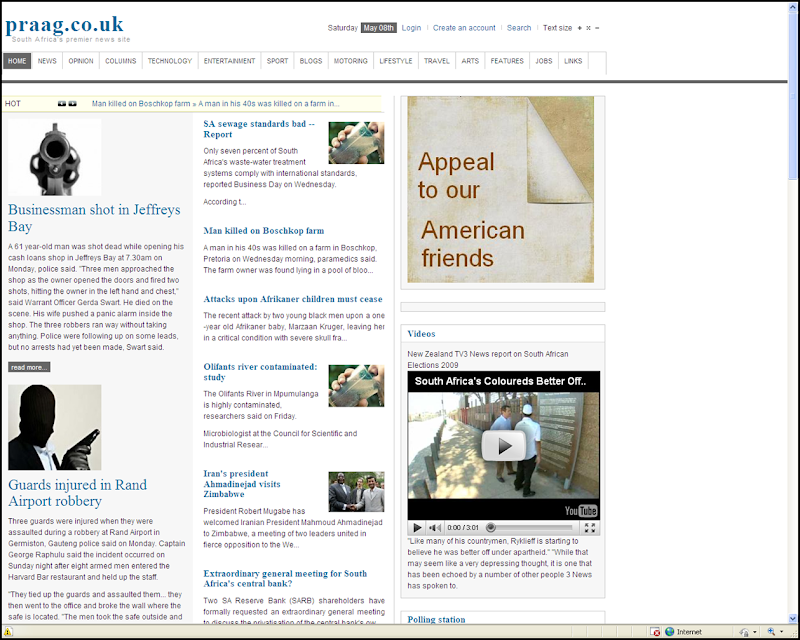The height and width of the screenshot is (640, 800).
Task: Click the blocked pop-up icon in status bar
Action: click(x=656, y=632)
